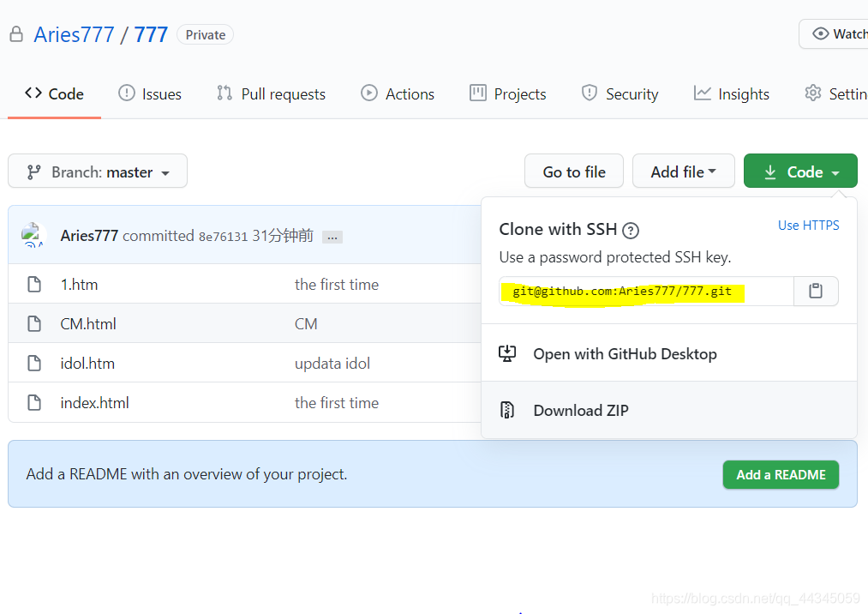Open the Branch: master dropdown
This screenshot has height=614, width=868.
click(98, 172)
